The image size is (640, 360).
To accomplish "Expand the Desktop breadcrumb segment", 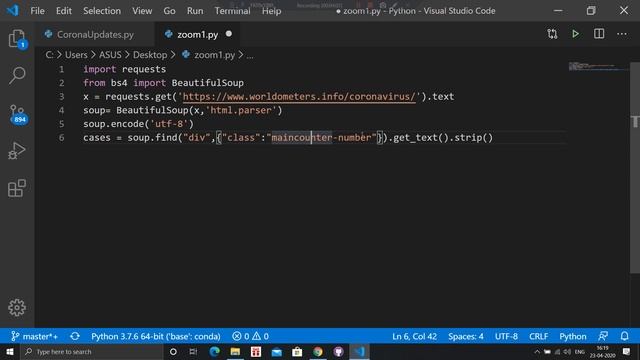I will click(x=150, y=55).
